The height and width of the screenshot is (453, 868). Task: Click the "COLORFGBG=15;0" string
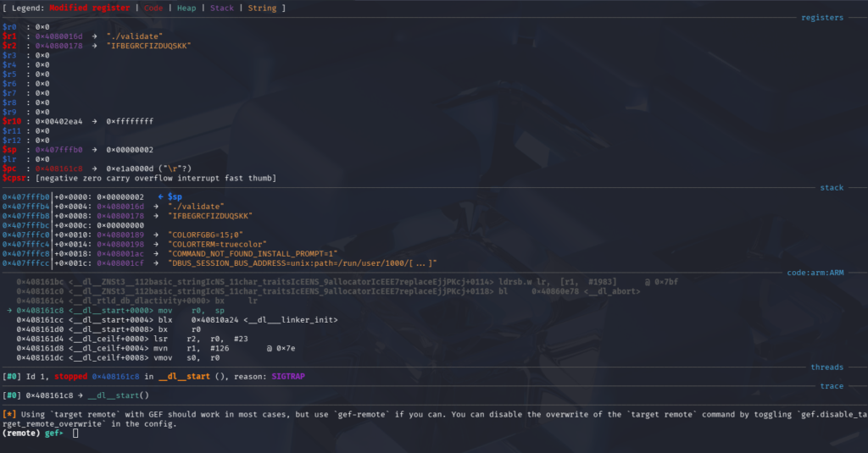coord(205,235)
